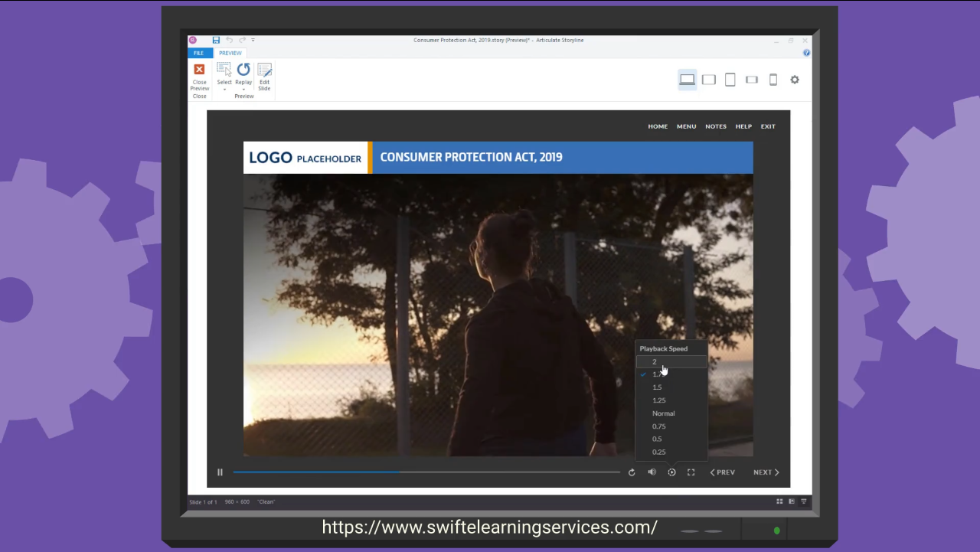Image resolution: width=980 pixels, height=552 pixels.
Task: Open the FILE tab
Action: point(198,53)
